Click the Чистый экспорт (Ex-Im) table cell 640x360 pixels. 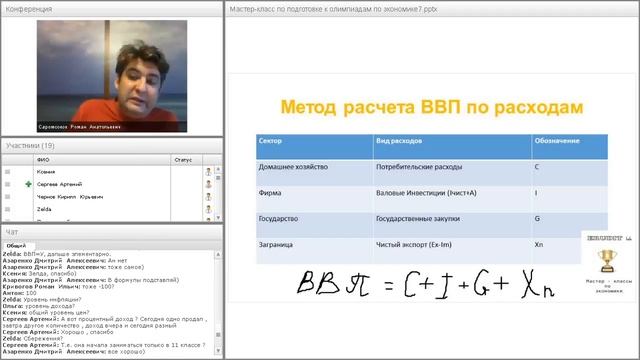pos(452,251)
